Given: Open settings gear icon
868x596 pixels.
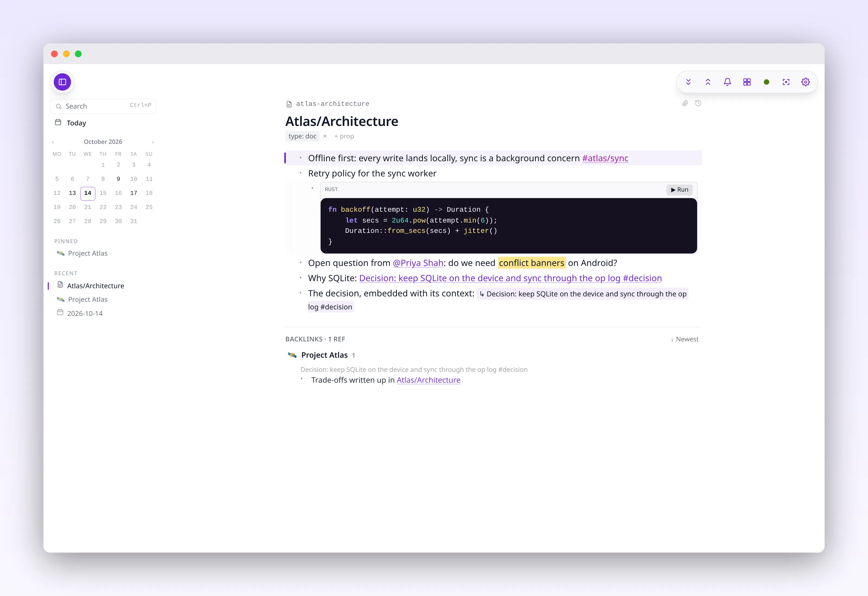Looking at the screenshot, I should point(806,82).
